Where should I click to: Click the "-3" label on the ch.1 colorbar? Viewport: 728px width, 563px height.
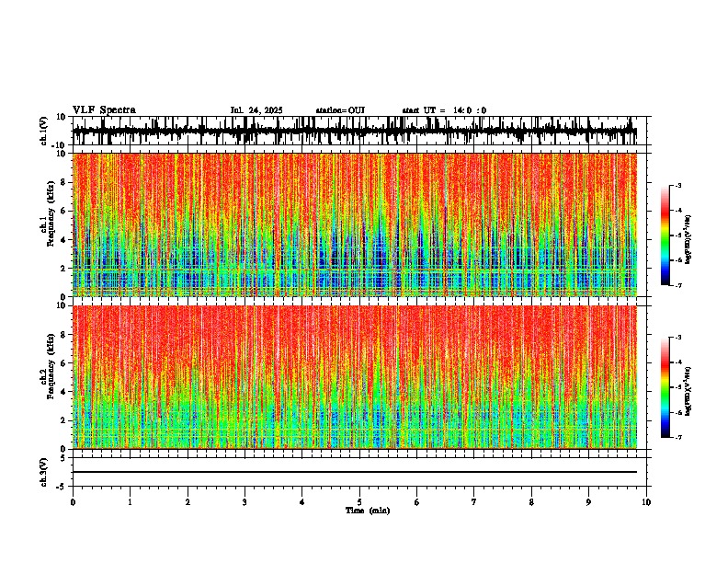678,185
